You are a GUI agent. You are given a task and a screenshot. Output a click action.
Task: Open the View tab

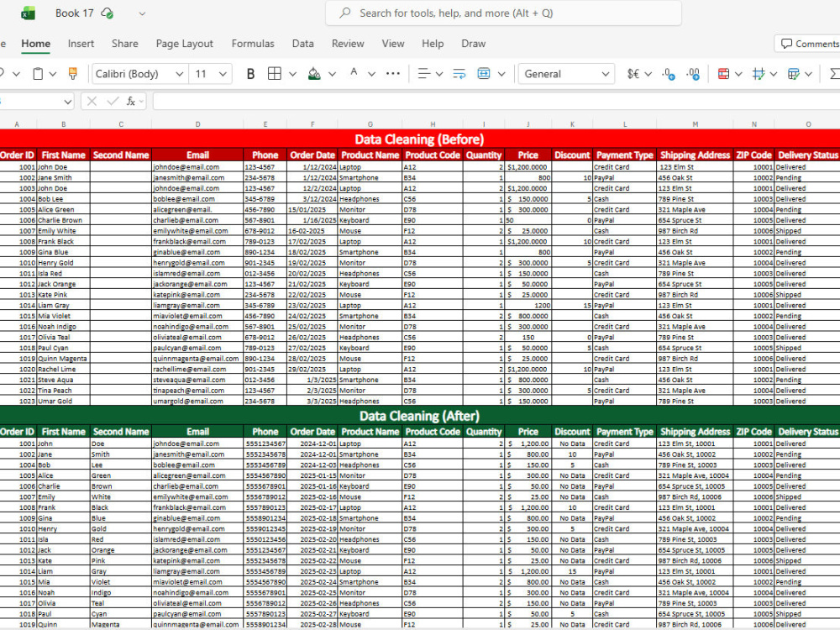[392, 44]
